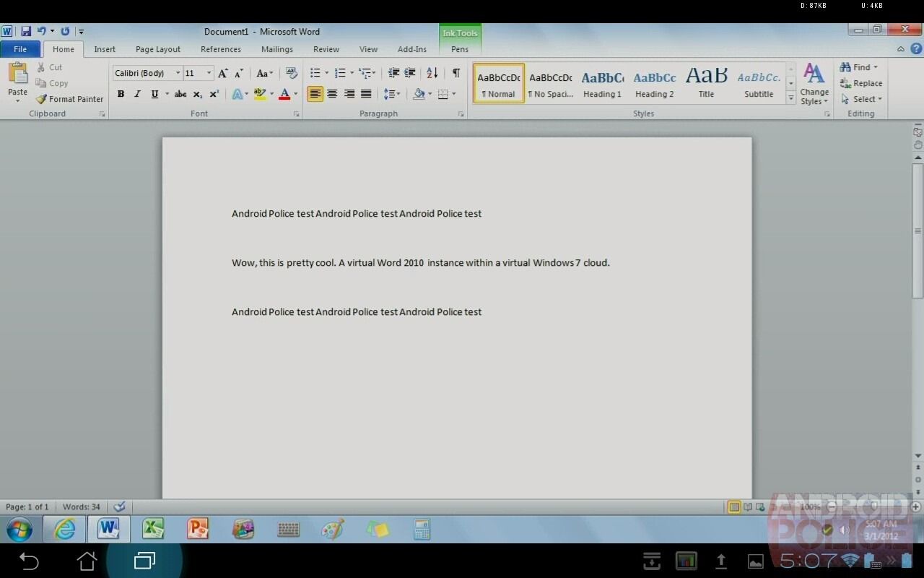Screen dimensions: 924x578
Task: Select the Format Painter tool
Action: 69,99
